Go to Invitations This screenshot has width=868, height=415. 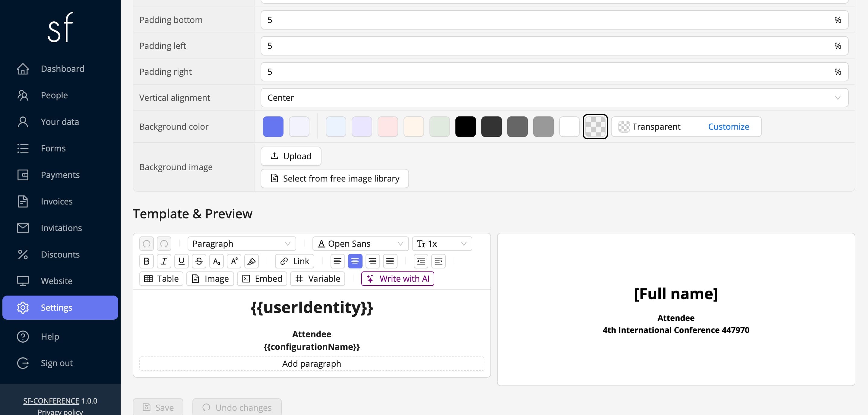60,228
